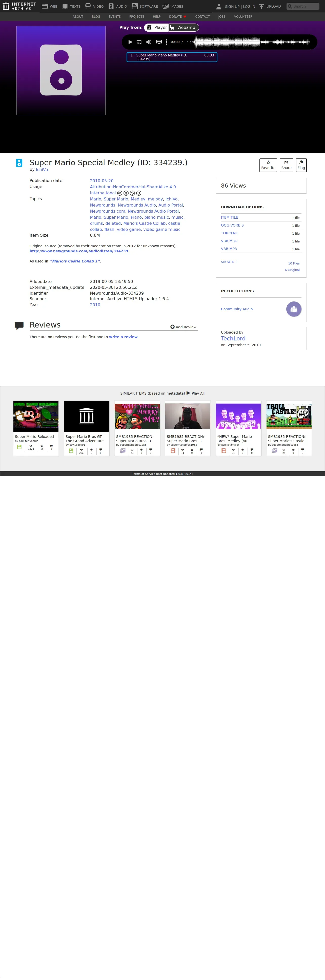Download VBR MP3 file
This screenshot has width=325, height=980.
pos(229,249)
